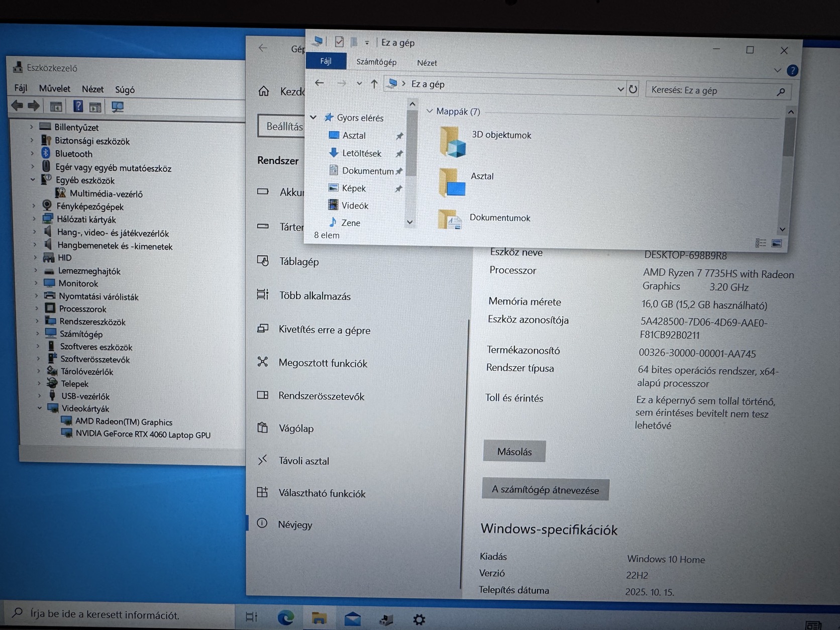Collapse the Gyors elérés tree node
The image size is (840, 630).
click(x=313, y=117)
